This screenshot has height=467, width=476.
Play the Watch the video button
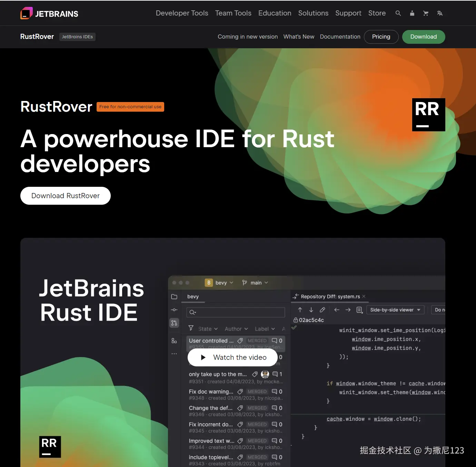point(233,357)
